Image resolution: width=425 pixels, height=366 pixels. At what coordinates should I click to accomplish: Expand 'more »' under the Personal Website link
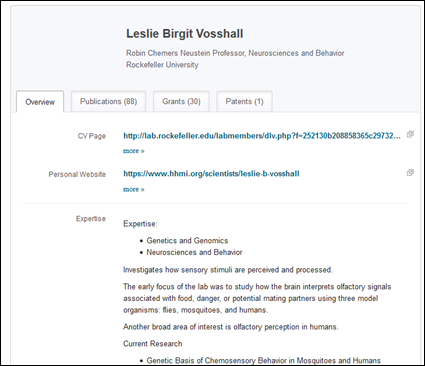(x=134, y=189)
